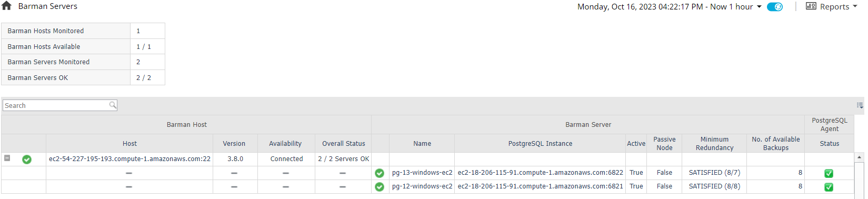This screenshot has width=868, height=199.
Task: Open the Reports chart icon
Action: tap(811, 6)
